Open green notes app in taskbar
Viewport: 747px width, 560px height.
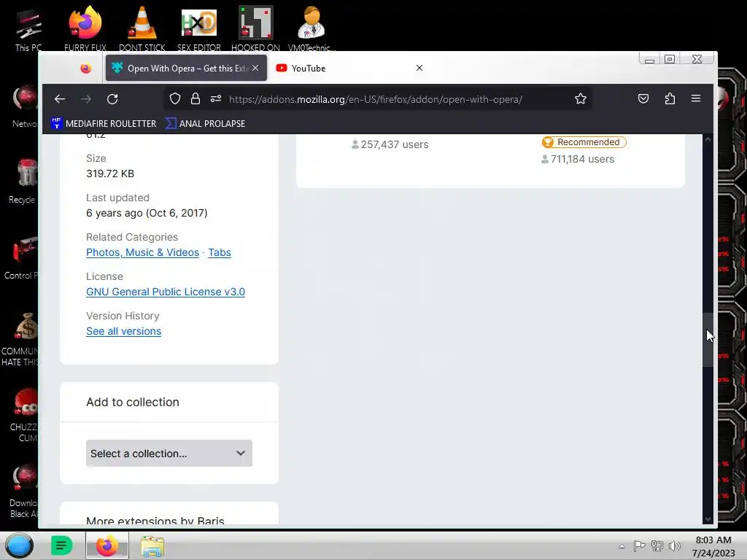pyautogui.click(x=61, y=545)
